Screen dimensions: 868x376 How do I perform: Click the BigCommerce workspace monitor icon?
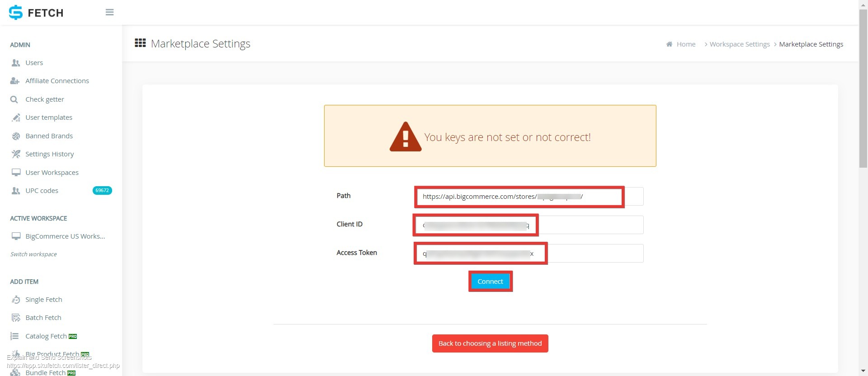point(16,236)
